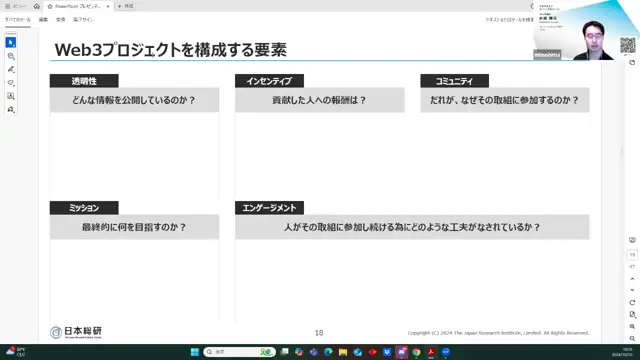Star the PowerPoint presentation tab
Viewport: 640px width, 360px height.
(x=50, y=6)
